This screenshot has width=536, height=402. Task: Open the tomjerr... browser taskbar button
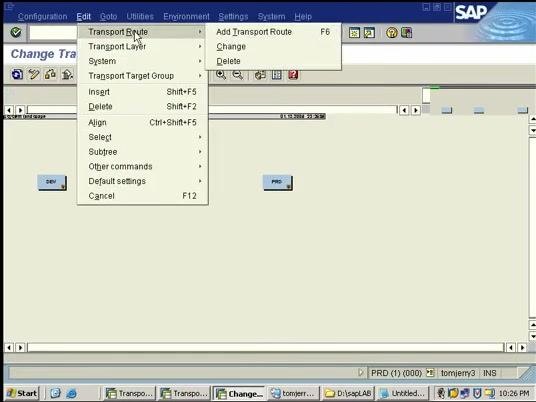coord(294,393)
